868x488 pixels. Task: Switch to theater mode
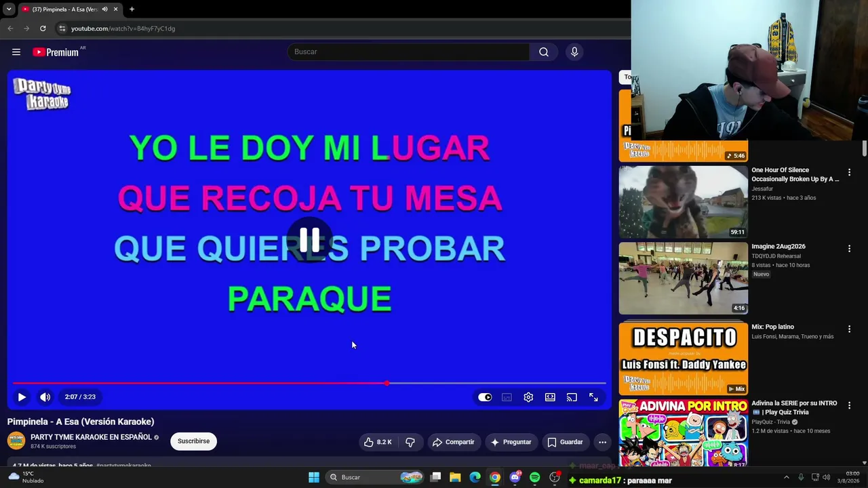click(550, 397)
